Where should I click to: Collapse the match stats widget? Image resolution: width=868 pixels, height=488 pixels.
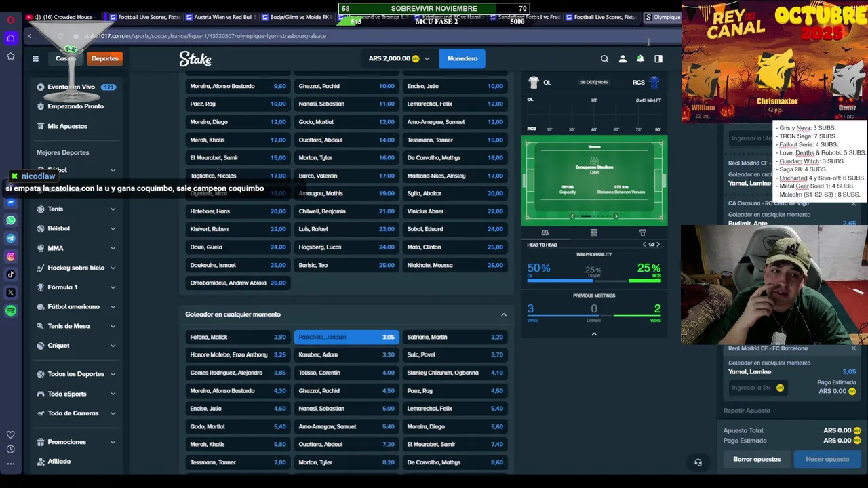click(x=594, y=334)
